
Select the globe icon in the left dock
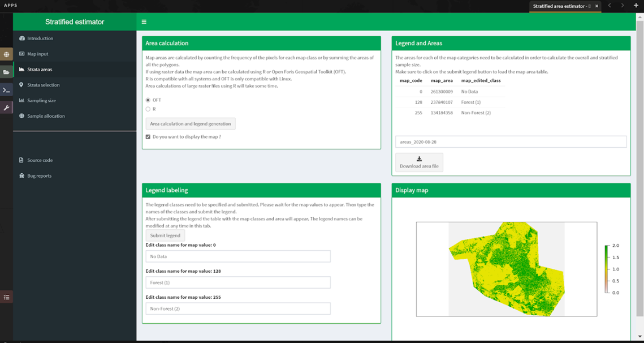tap(6, 54)
